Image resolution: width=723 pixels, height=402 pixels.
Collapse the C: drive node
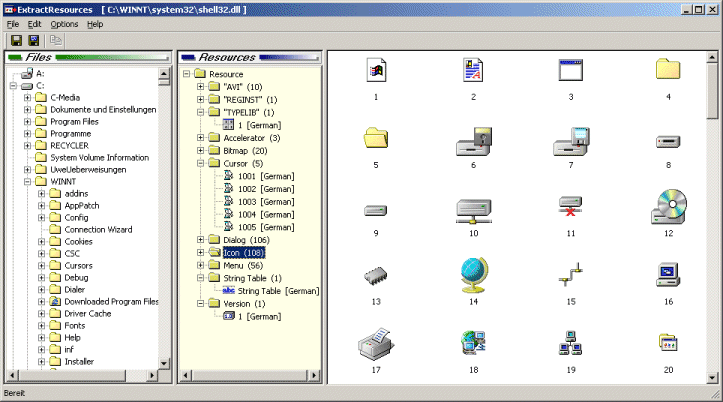[x=13, y=86]
